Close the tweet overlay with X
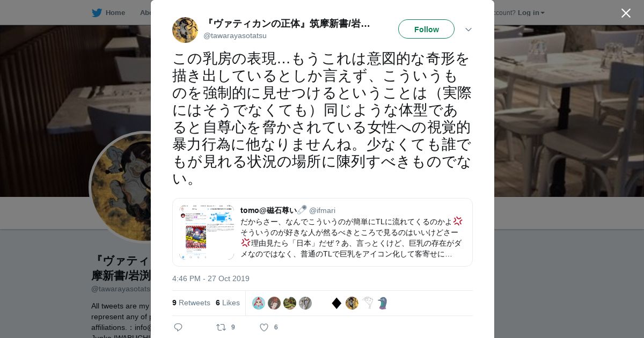The height and width of the screenshot is (338, 644). click(x=626, y=13)
